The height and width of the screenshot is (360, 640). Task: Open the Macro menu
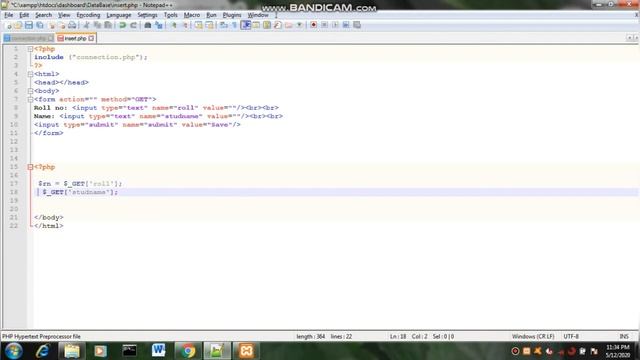(192, 15)
